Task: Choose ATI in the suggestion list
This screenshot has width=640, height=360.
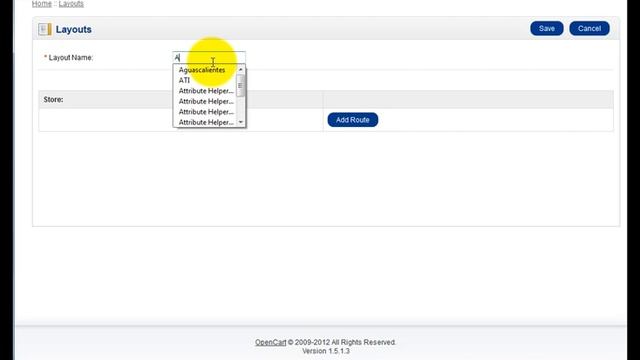Action: [x=184, y=80]
